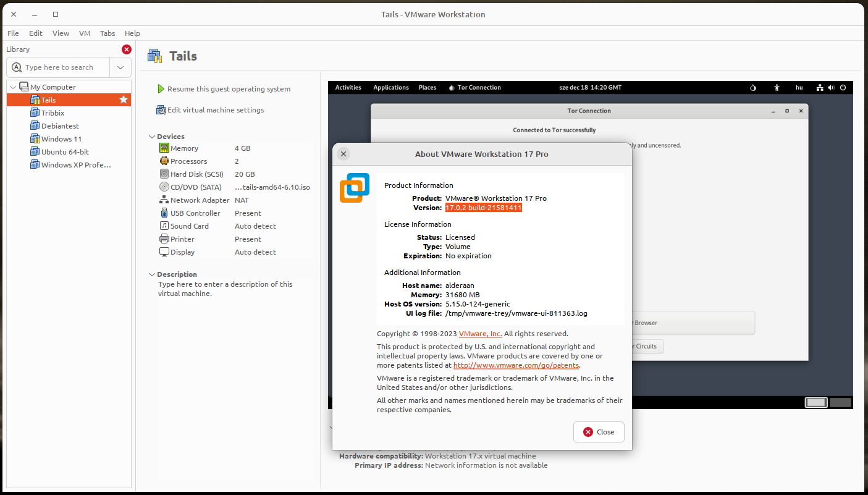The height and width of the screenshot is (495, 868).
Task: Click the CD/DVD (SATA) disc icon
Action: click(164, 187)
